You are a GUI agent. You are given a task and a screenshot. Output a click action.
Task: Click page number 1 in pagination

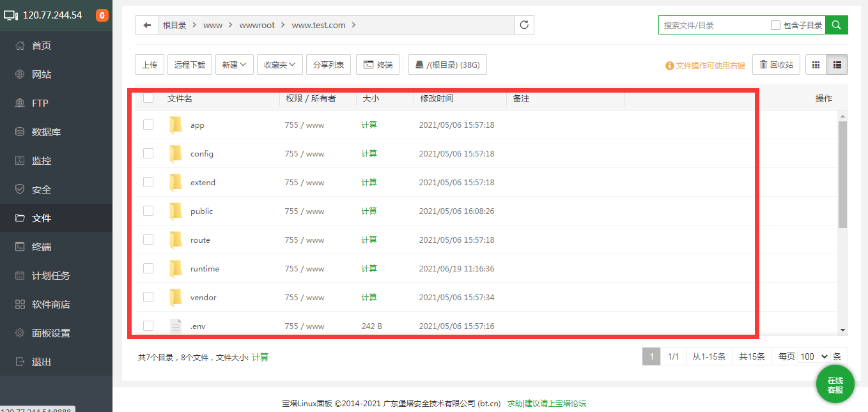click(x=651, y=356)
